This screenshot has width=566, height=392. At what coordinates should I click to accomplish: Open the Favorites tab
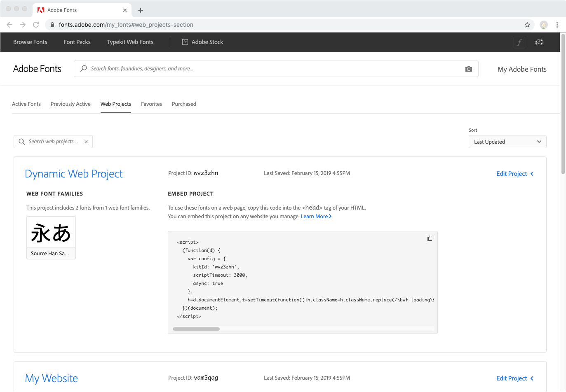[x=151, y=104]
